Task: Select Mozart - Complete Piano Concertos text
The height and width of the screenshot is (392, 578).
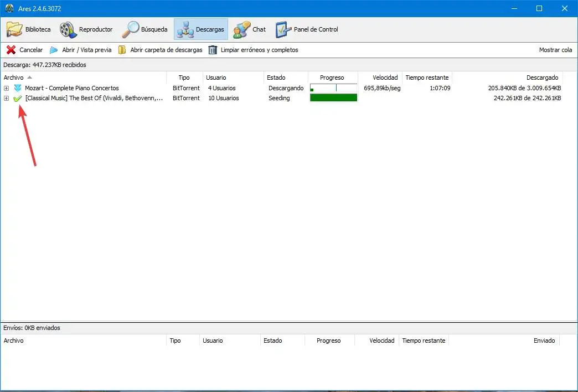Action: (x=72, y=88)
